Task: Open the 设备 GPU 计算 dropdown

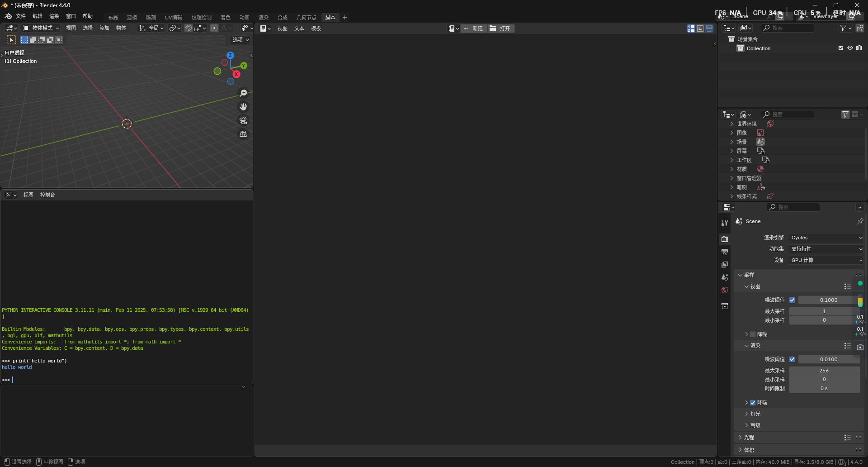Action: point(826,260)
